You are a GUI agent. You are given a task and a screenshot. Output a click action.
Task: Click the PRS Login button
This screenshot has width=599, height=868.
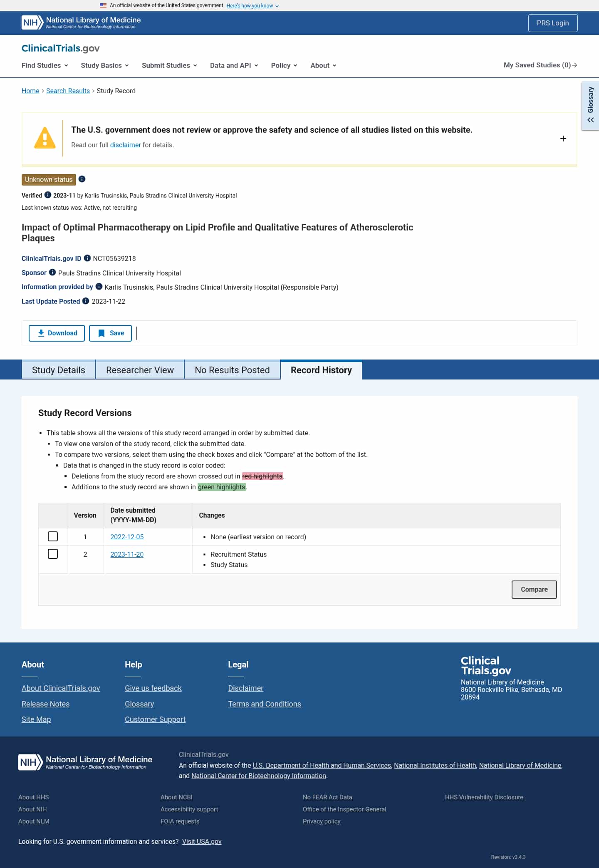pyautogui.click(x=553, y=23)
